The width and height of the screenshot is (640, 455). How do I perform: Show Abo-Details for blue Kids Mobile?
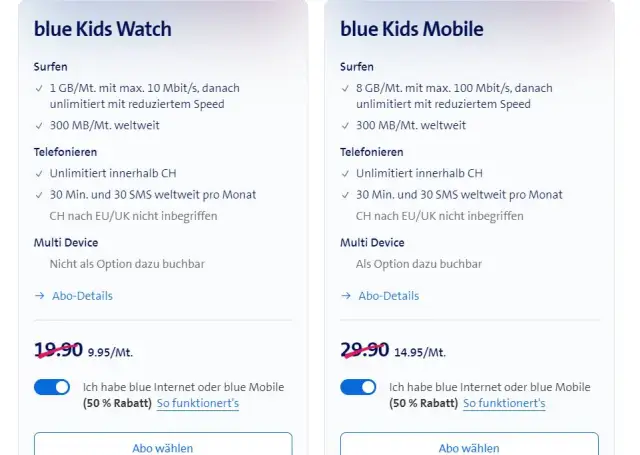tap(388, 296)
